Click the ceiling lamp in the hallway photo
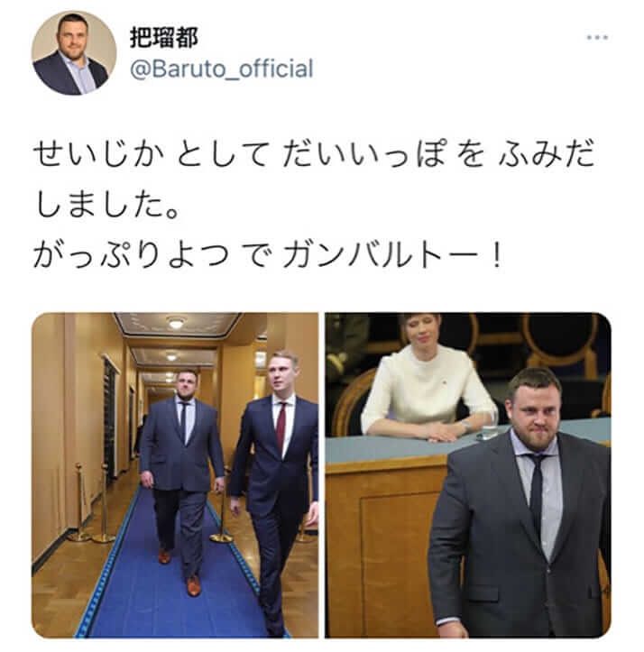Screen dimensions: 644x652 pos(176,322)
